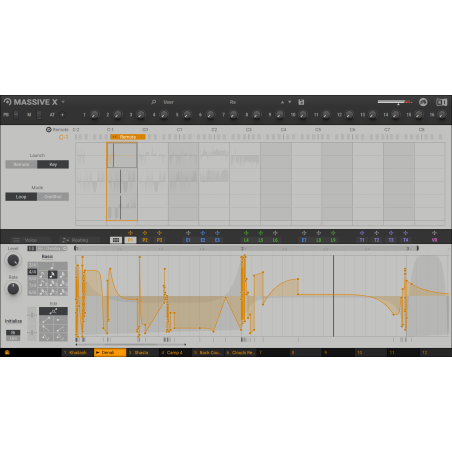
Task: Click the AT aftertouch button
Action: tap(62, 115)
